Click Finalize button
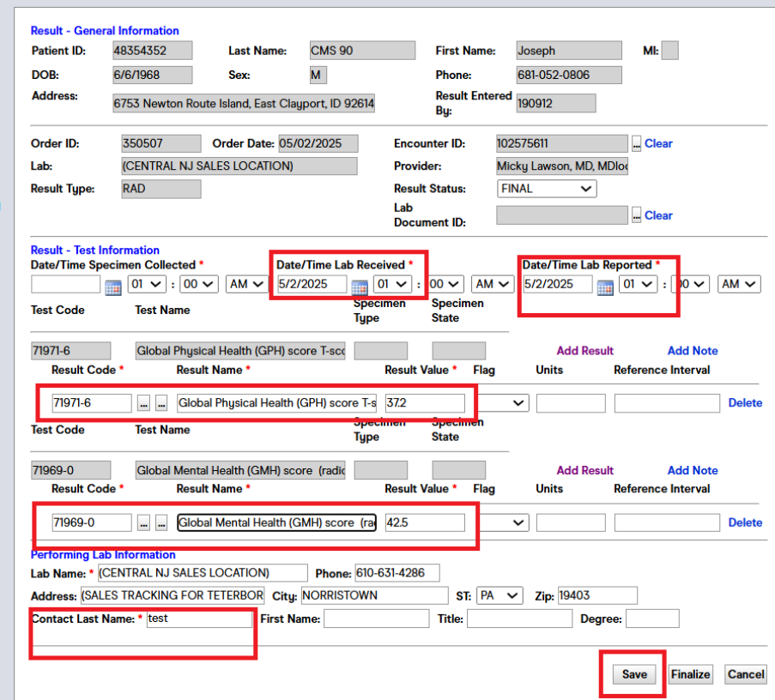Image resolution: width=775 pixels, height=700 pixels. [691, 674]
